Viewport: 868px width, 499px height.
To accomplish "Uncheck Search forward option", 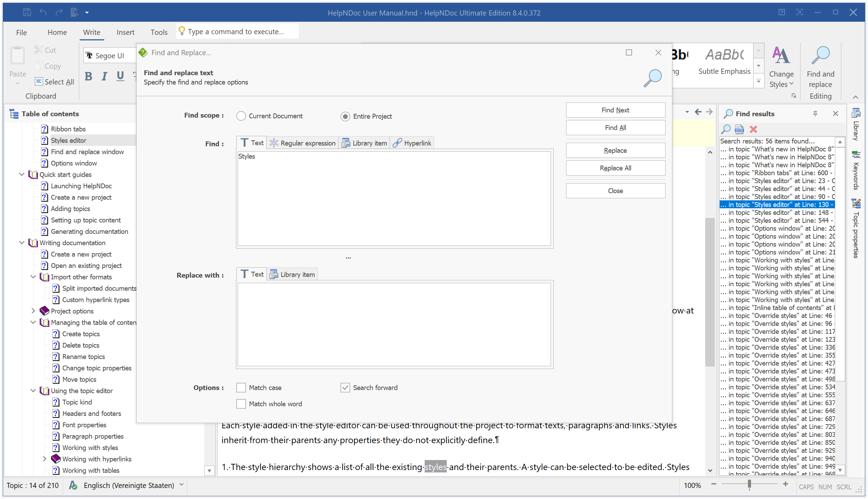I will (x=345, y=388).
